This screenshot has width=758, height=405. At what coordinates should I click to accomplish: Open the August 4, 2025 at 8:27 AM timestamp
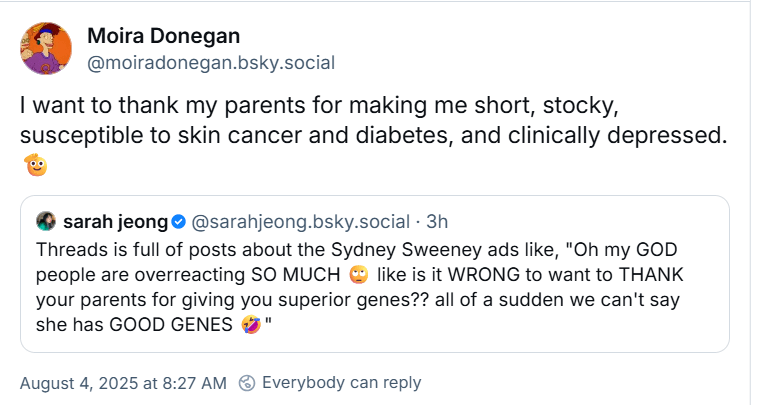tap(123, 382)
